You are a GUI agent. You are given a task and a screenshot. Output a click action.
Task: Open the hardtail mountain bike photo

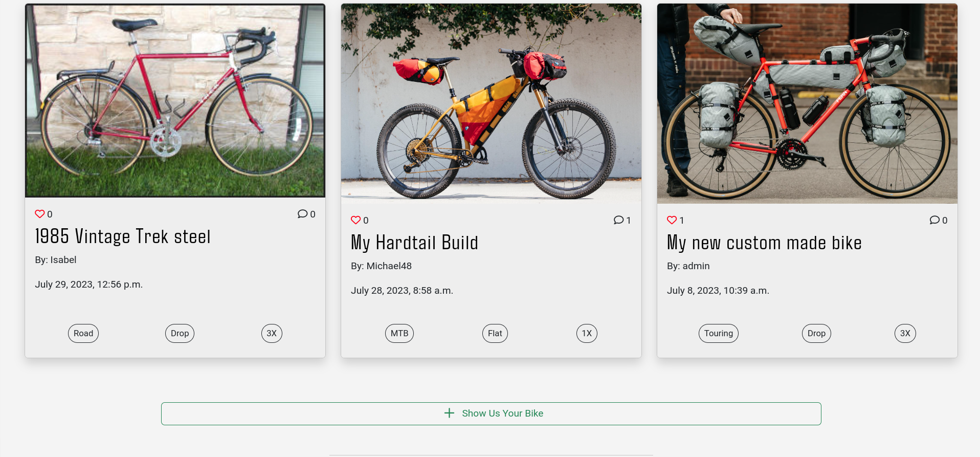(x=491, y=103)
